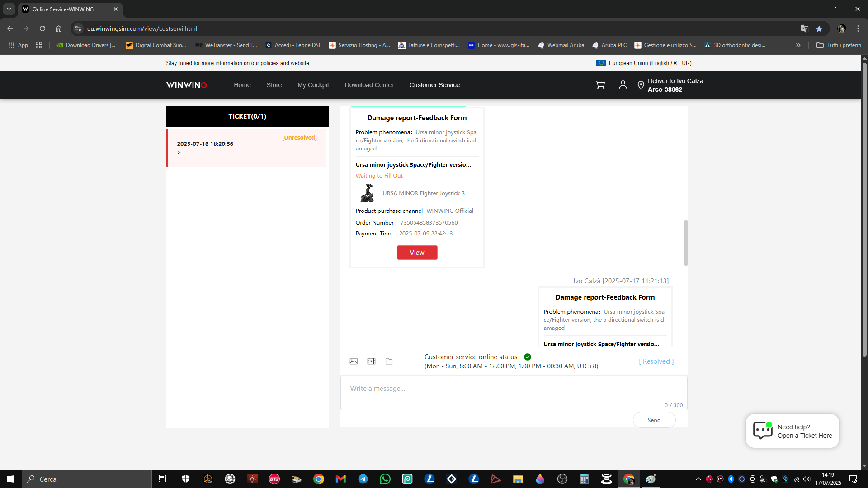Image resolution: width=868 pixels, height=488 pixels.
Task: Go to the Home menu
Action: (242, 85)
